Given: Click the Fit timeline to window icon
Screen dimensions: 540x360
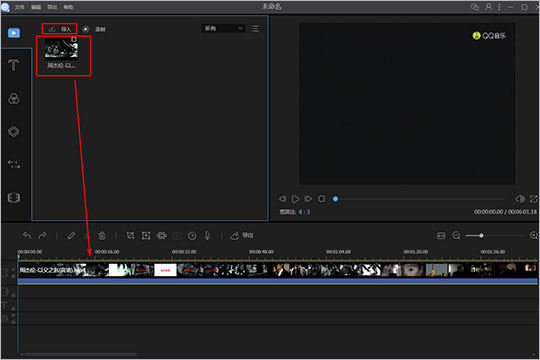Looking at the screenshot, I should [441, 236].
